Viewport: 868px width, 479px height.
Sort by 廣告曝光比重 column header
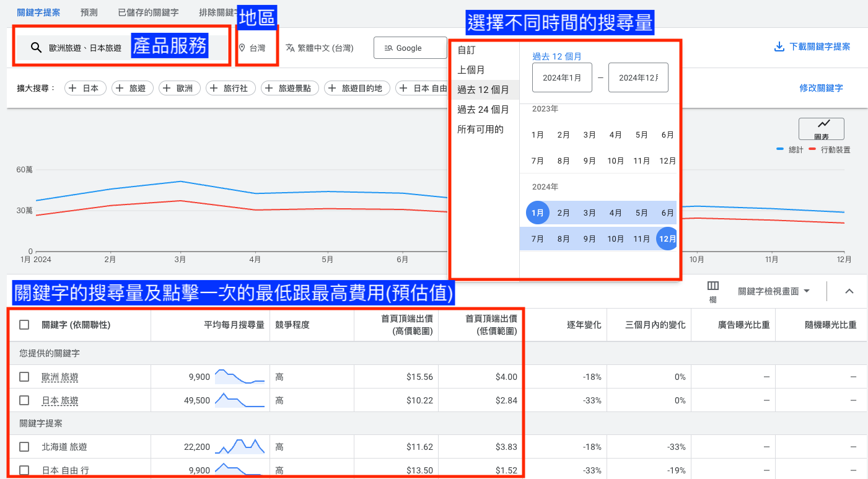(x=743, y=325)
